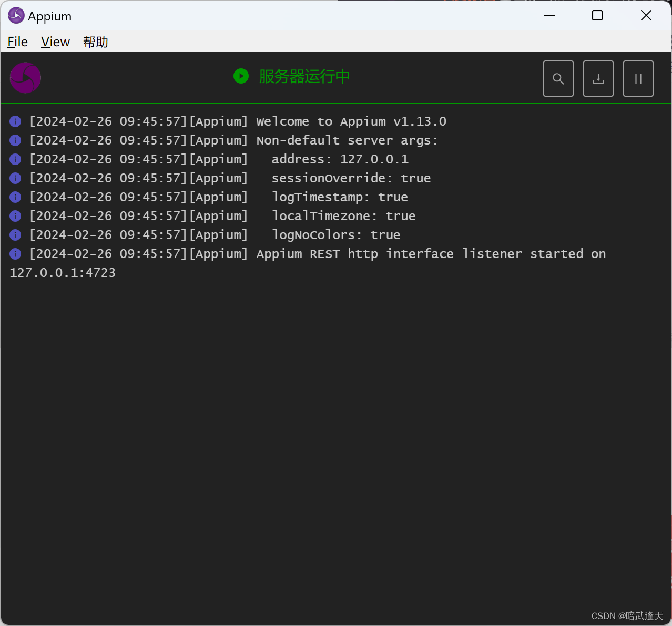672x626 pixels.
Task: Click log text 'Non-default server args:'
Action: click(347, 140)
